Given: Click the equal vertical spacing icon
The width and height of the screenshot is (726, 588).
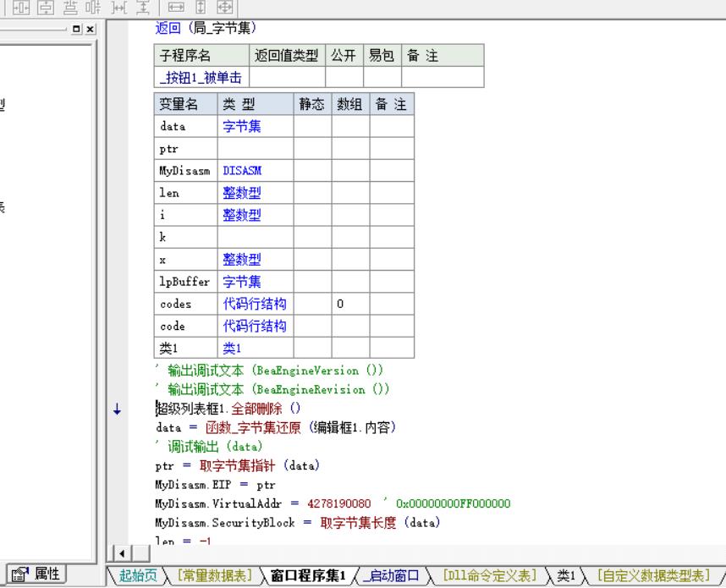Looking at the screenshot, I should coord(144,8).
